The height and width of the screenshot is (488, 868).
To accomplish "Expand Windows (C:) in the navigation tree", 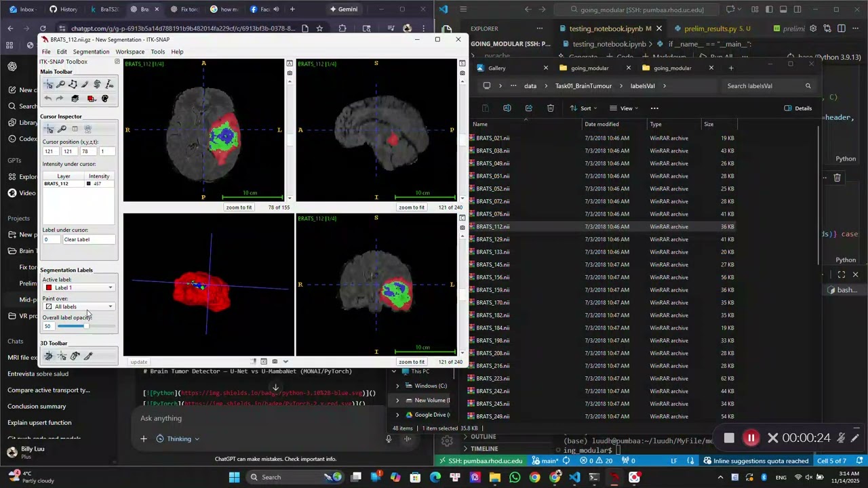I will click(x=397, y=386).
